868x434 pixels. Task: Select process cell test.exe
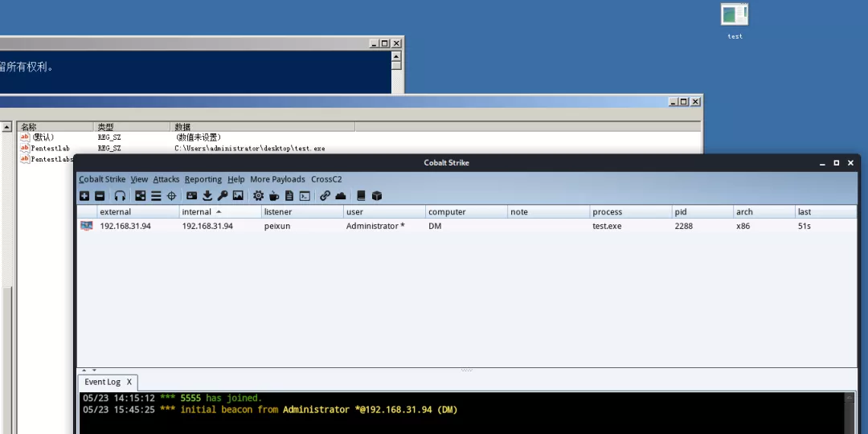pyautogui.click(x=607, y=226)
